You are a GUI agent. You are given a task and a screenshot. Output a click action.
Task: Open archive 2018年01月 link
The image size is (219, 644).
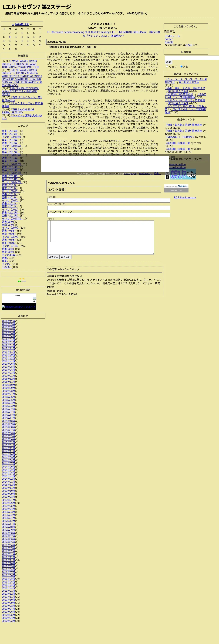pyautogui.click(x=8, y=345)
